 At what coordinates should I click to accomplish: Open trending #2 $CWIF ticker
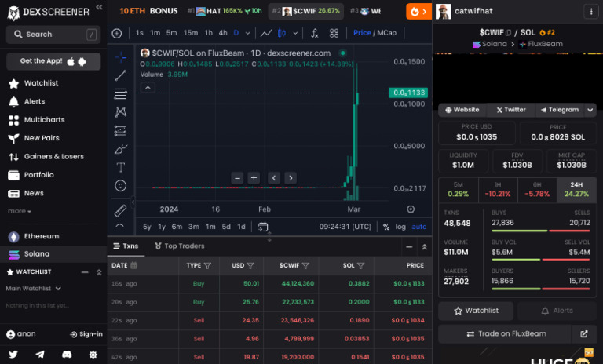(306, 11)
